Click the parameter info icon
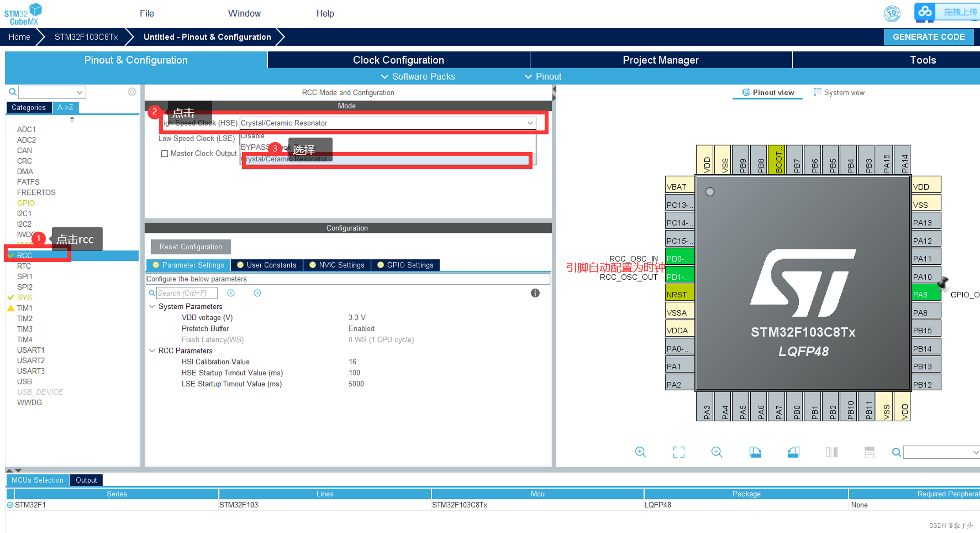Image resolution: width=980 pixels, height=533 pixels. click(535, 293)
